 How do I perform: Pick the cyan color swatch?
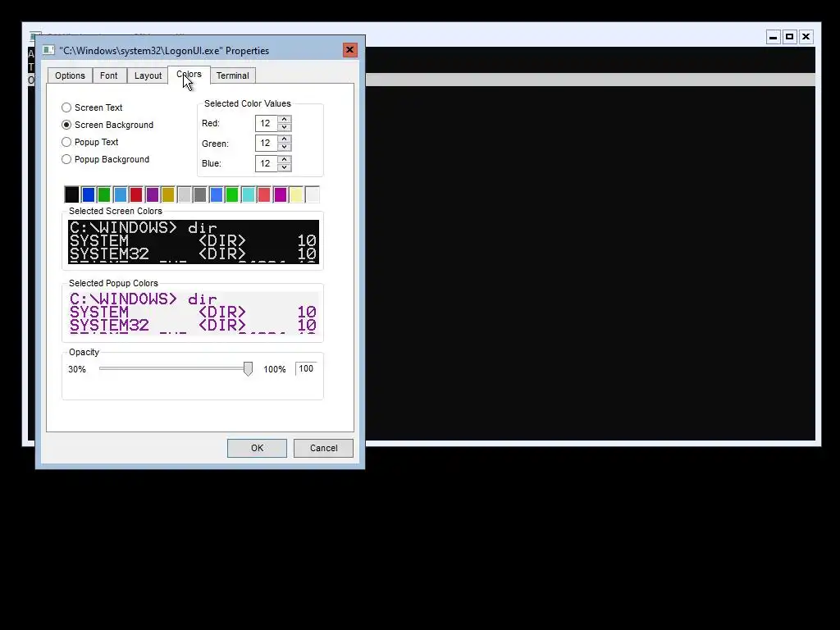(248, 194)
